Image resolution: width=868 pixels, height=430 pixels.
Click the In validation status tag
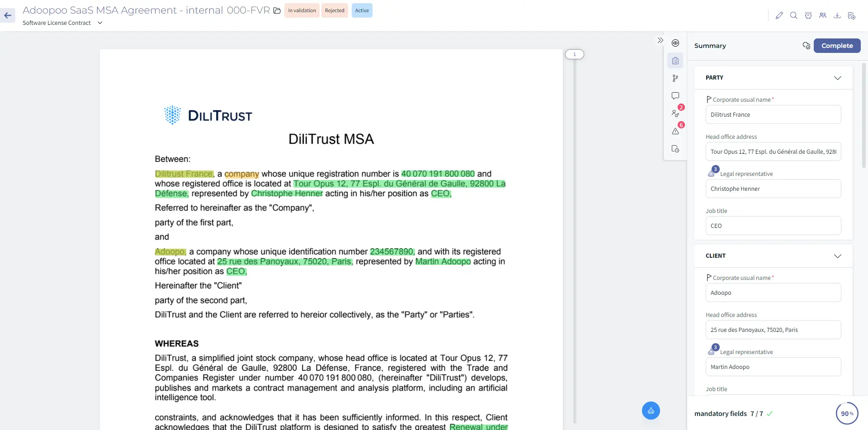click(302, 10)
